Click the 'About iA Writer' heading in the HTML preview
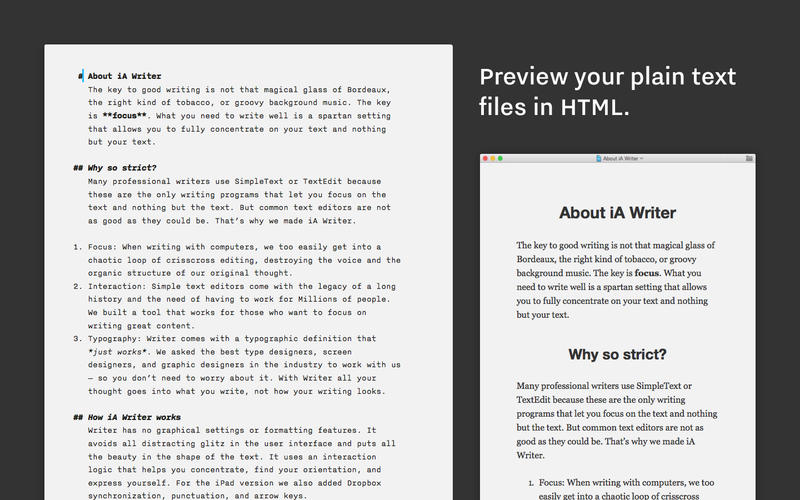 [x=617, y=212]
